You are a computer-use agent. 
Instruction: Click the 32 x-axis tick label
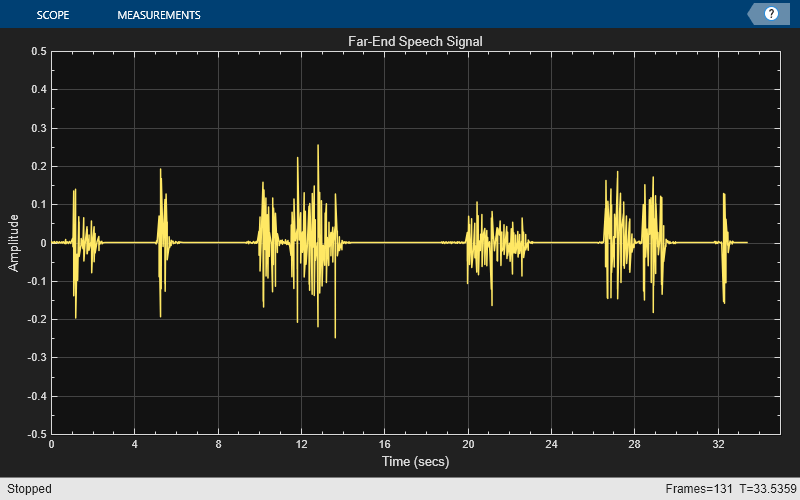pyautogui.click(x=718, y=444)
